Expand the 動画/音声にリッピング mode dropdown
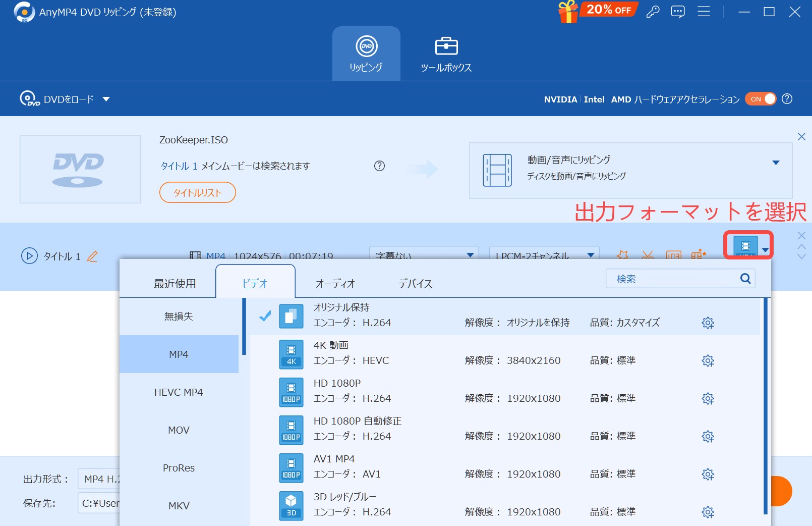This screenshot has height=526, width=812. [x=776, y=163]
